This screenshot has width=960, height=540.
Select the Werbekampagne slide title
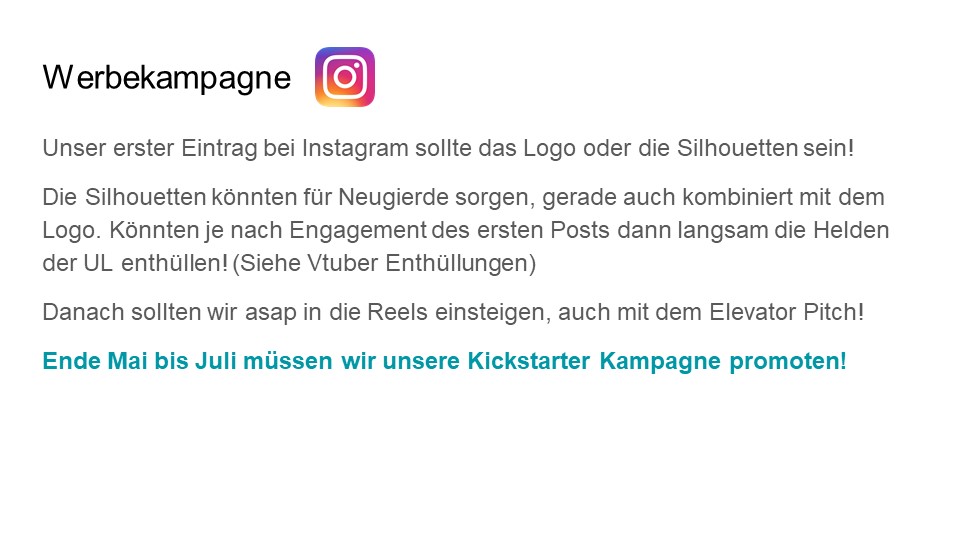[x=167, y=78]
